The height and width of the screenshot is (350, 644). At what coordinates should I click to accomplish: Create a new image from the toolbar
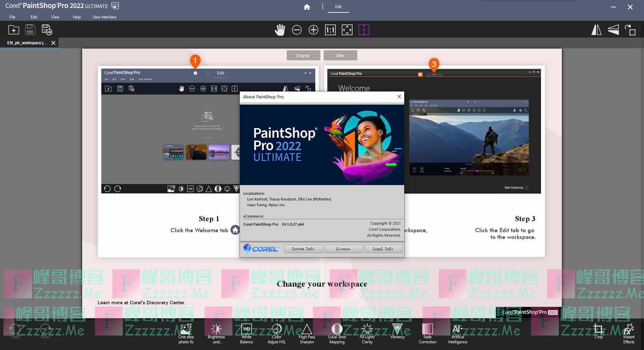tap(13, 30)
